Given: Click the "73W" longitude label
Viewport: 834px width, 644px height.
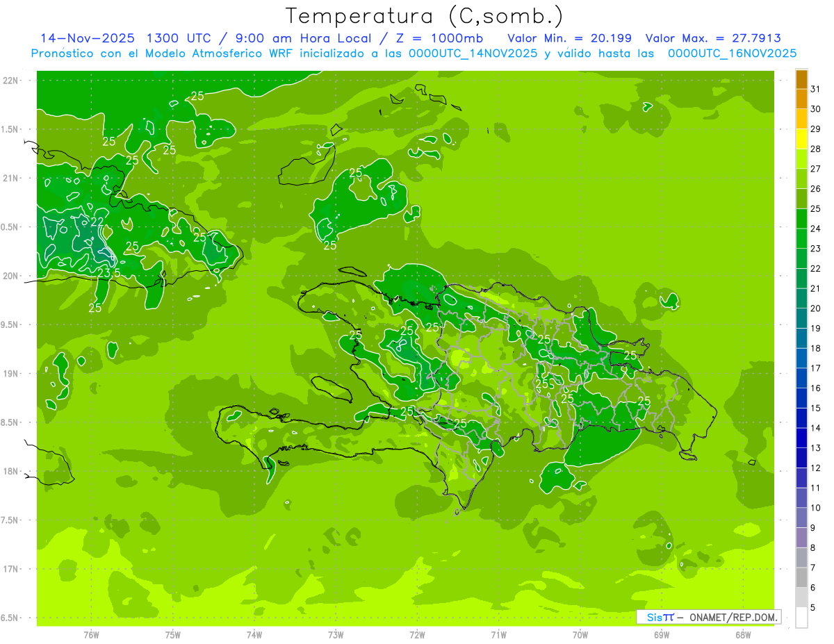Looking at the screenshot, I should (x=336, y=634).
